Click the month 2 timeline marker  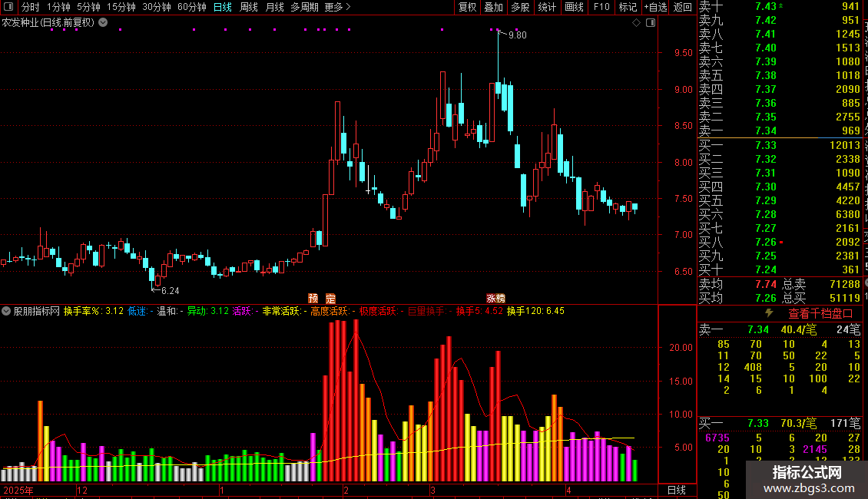tap(346, 490)
